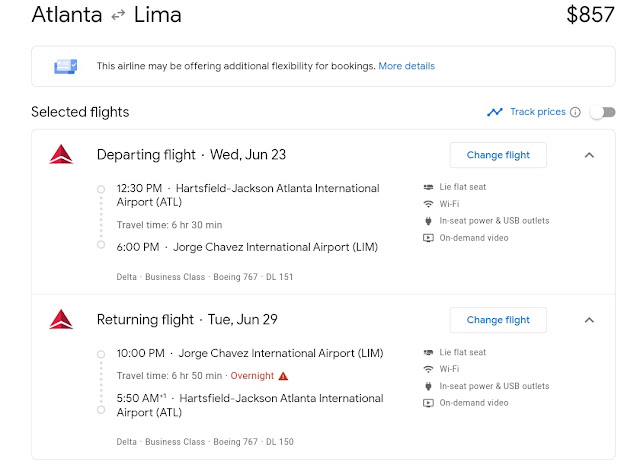Click the returning flight on-demand video icon
This screenshot has height=468, width=640.
click(x=428, y=403)
